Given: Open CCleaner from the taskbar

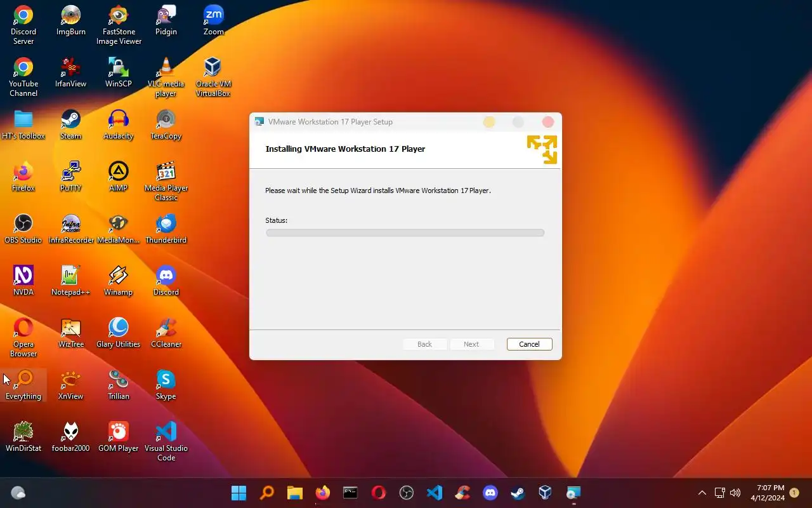Looking at the screenshot, I should coord(462,493).
